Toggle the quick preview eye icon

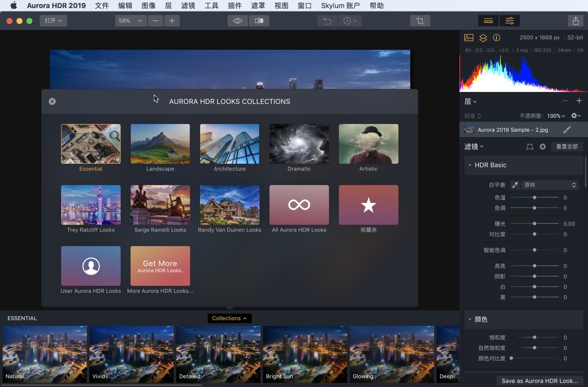237,21
